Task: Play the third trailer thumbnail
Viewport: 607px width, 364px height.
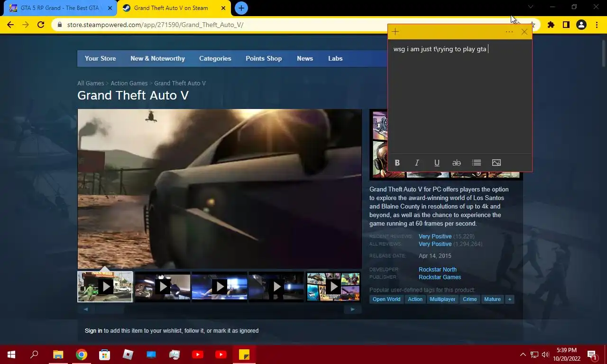Action: pyautogui.click(x=220, y=286)
